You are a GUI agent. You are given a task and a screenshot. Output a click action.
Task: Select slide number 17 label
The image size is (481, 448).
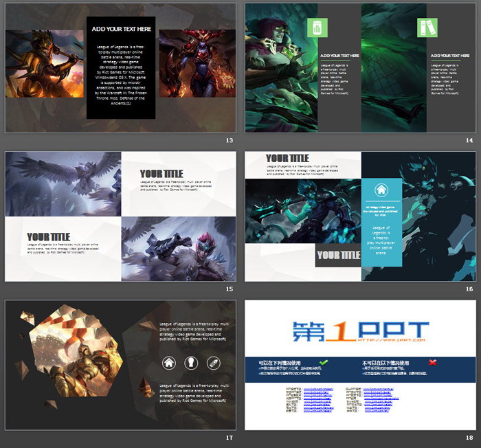[230, 438]
